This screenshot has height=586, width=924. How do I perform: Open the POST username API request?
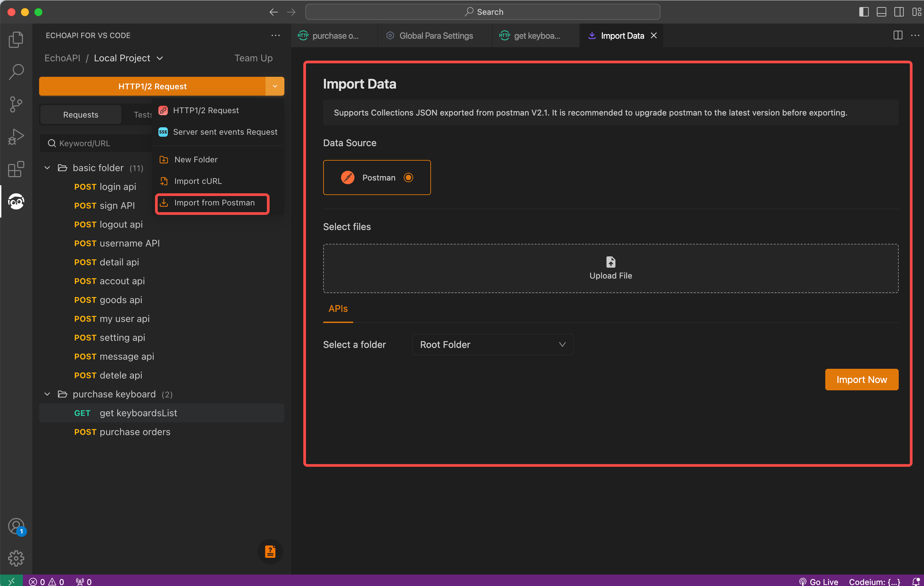click(x=161, y=243)
